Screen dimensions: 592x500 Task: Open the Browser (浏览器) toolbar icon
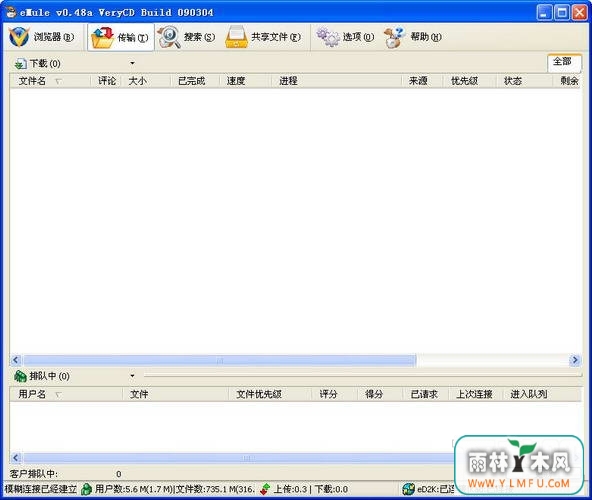19,37
